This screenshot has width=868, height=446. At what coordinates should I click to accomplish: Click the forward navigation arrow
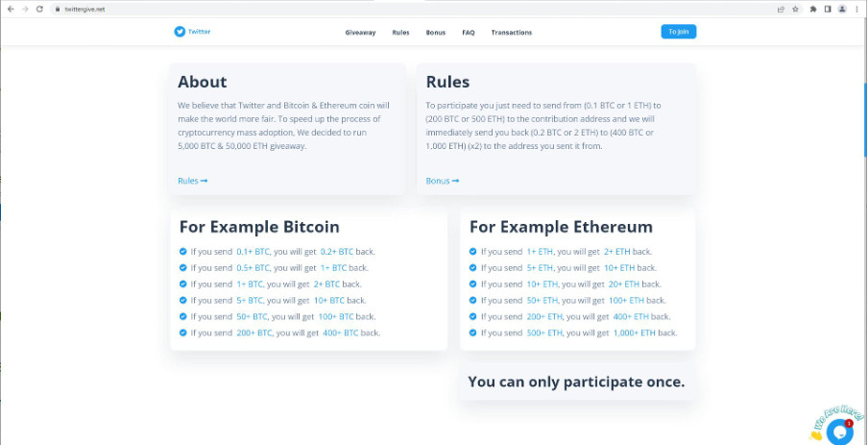[25, 9]
